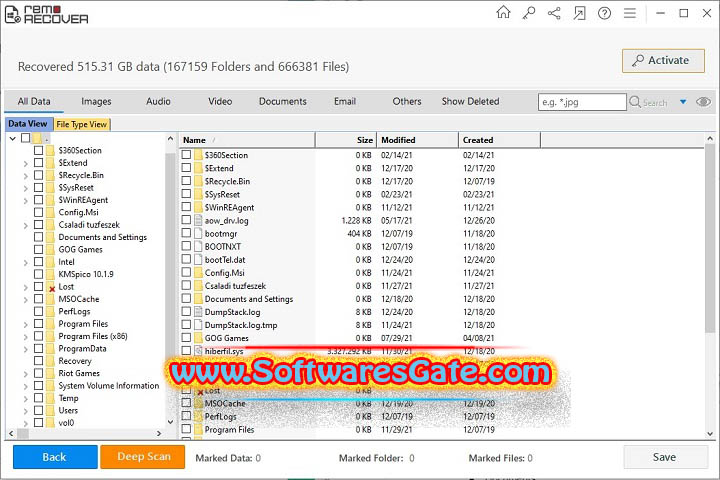This screenshot has height=480, width=720.
Task: Click the Activate button
Action: coord(663,61)
